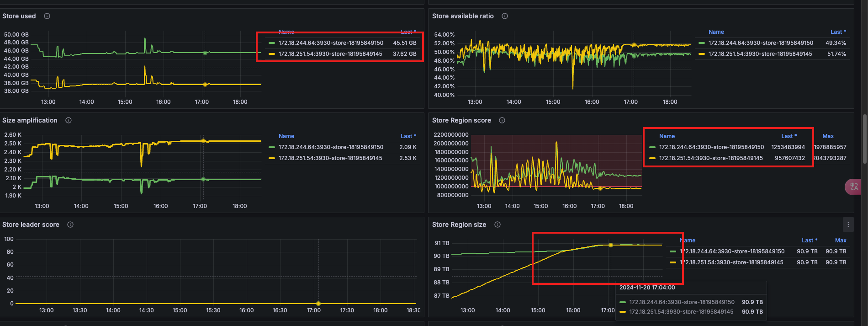Screen dimensions: 868x326
Task: Click info icon next to Store leader score
Action: 70,224
